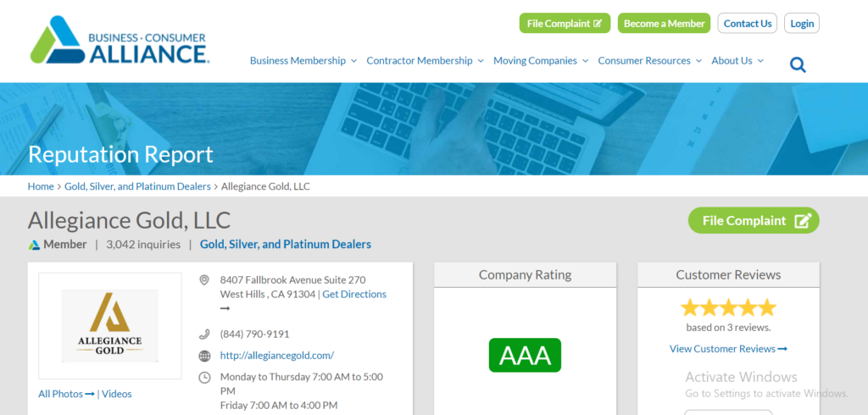Click the small BCA Member badge icon
The image size is (868, 415).
click(x=34, y=245)
